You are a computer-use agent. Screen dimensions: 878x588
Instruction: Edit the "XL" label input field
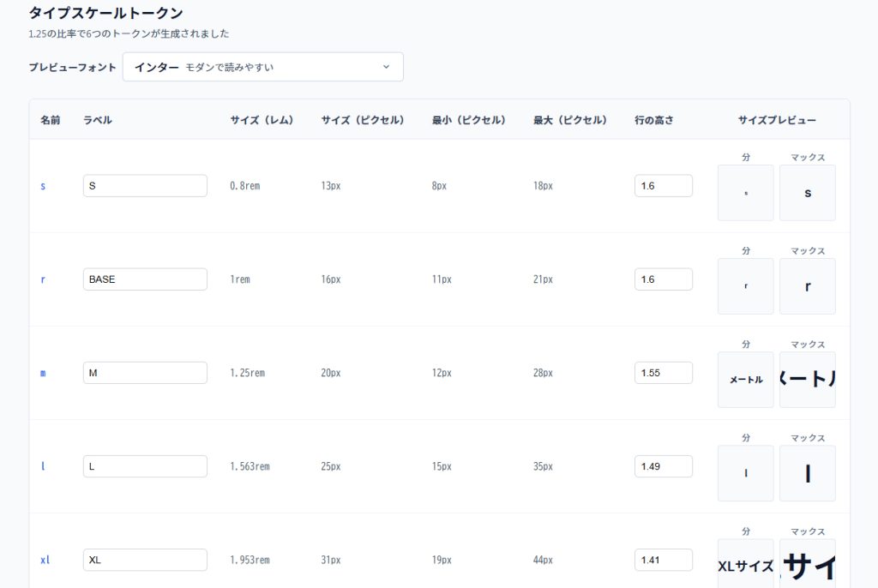click(x=145, y=560)
